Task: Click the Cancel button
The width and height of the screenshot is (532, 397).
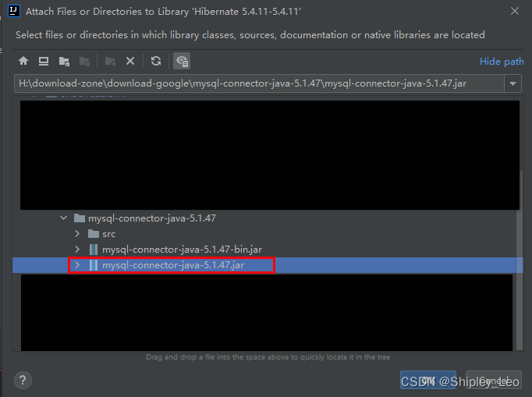Action: 493,380
